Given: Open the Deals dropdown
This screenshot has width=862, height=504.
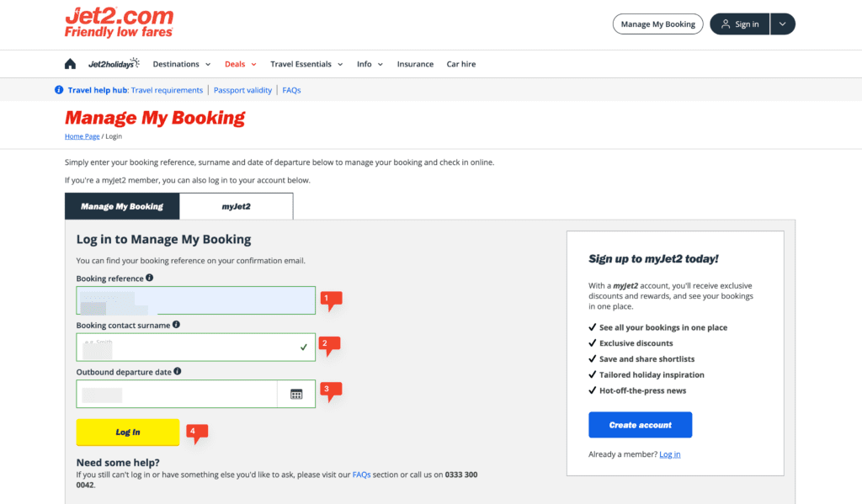Looking at the screenshot, I should 240,64.
